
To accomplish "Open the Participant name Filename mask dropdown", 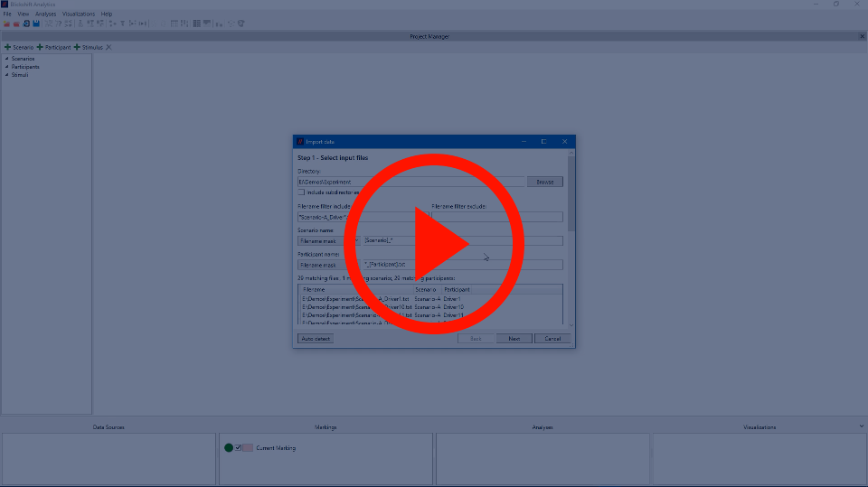I will click(x=328, y=265).
